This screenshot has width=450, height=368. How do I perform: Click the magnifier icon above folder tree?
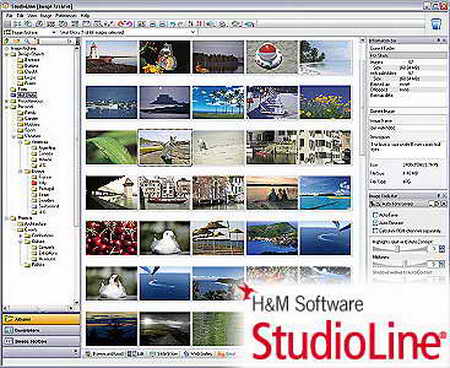(x=27, y=41)
